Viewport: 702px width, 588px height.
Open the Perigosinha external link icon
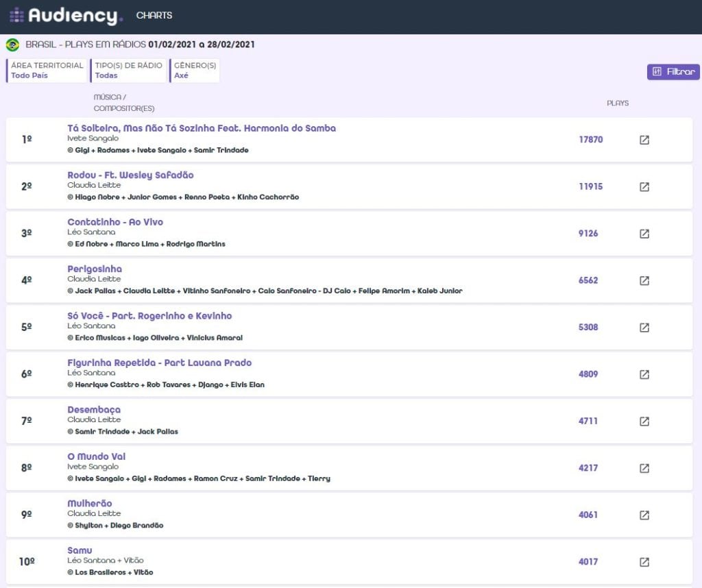point(644,280)
